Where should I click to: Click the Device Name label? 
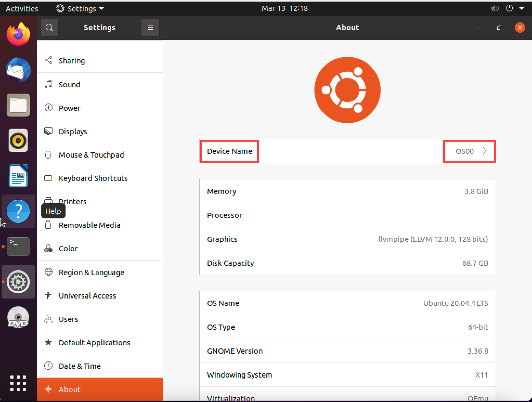click(229, 151)
